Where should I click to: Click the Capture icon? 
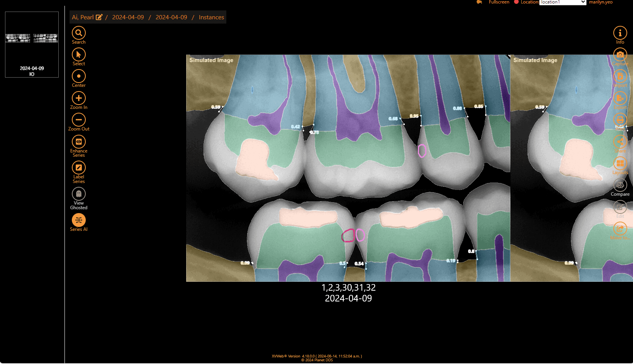(x=620, y=54)
